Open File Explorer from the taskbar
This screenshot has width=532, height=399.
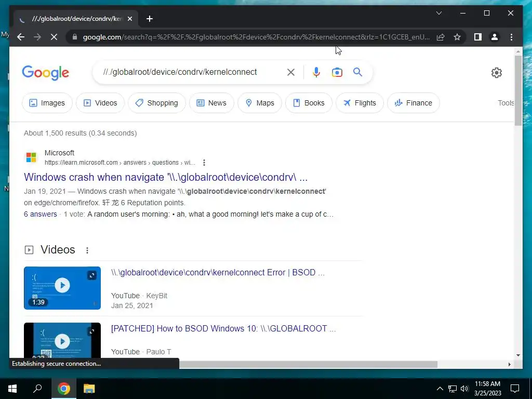click(89, 389)
